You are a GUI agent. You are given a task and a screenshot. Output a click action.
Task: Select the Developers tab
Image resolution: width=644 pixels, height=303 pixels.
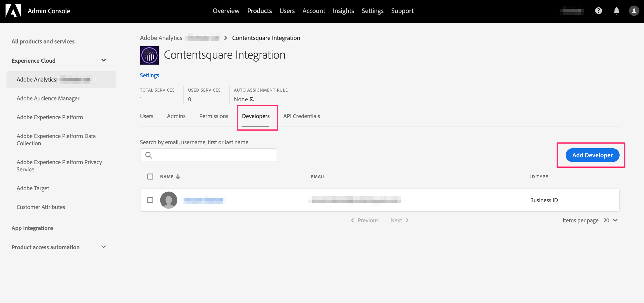256,116
